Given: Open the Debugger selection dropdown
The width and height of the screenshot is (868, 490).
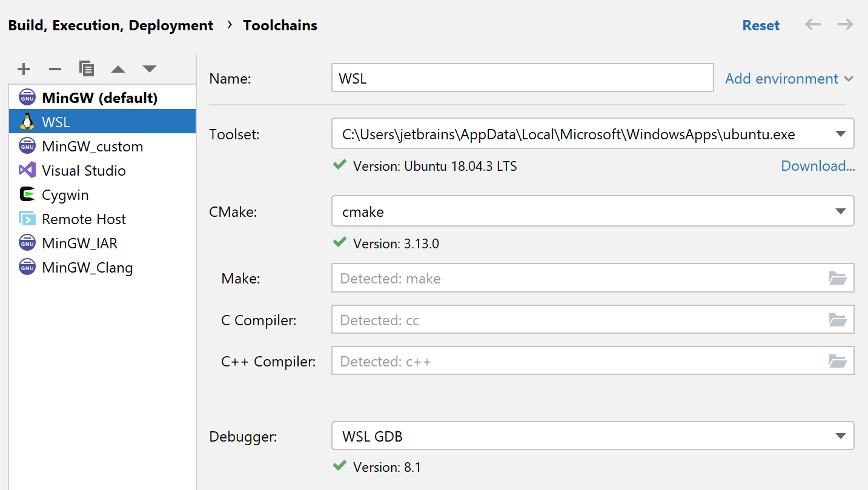Looking at the screenshot, I should pyautogui.click(x=841, y=435).
